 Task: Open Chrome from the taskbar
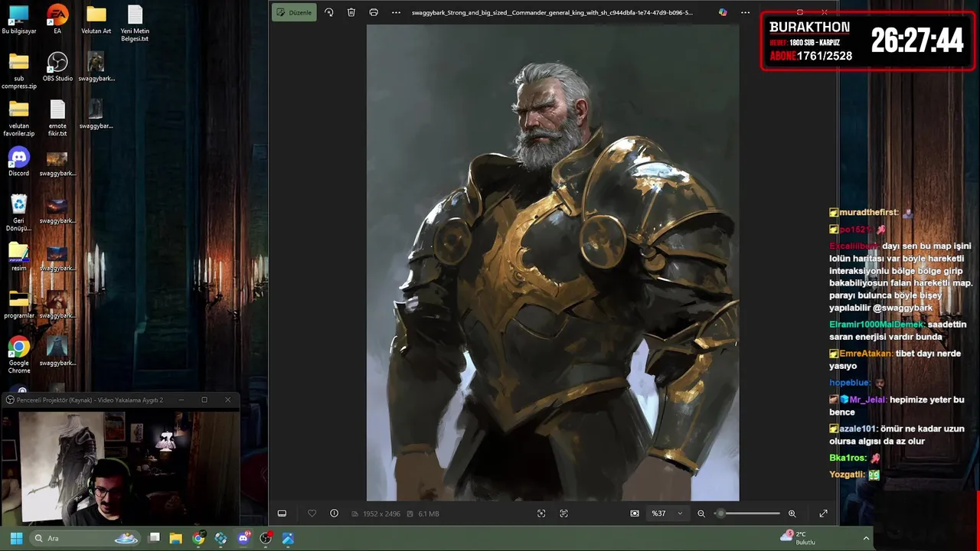click(198, 538)
